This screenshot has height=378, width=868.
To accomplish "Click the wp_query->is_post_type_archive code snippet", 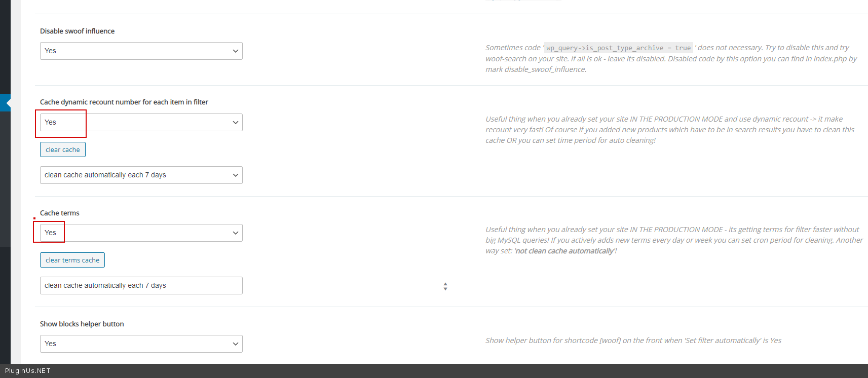I will [618, 48].
